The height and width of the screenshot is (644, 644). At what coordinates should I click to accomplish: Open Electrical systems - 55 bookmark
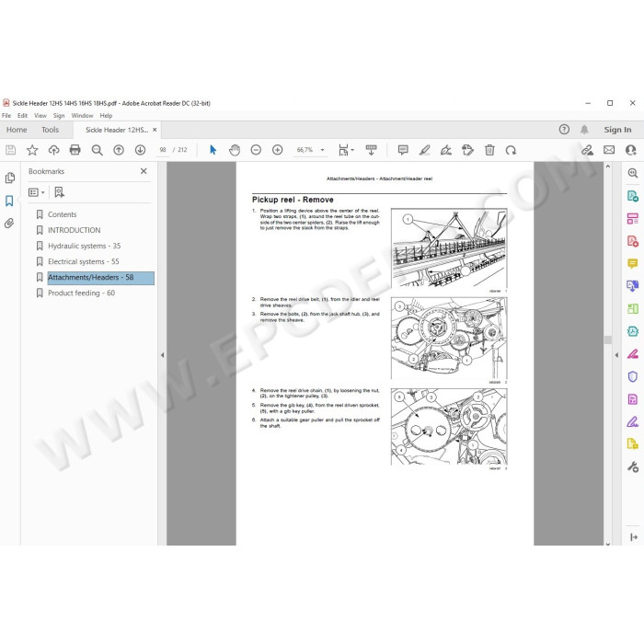[84, 261]
